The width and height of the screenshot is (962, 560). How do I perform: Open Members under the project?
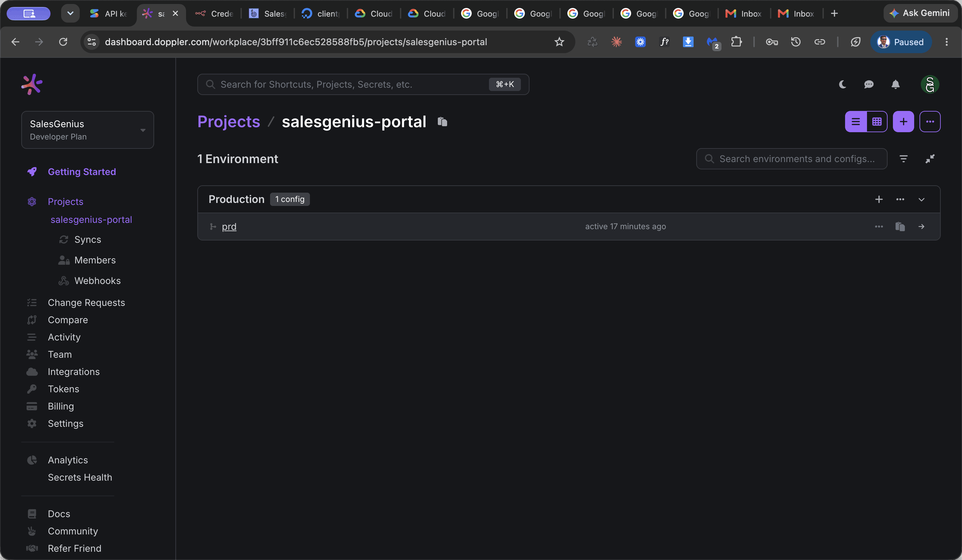[x=95, y=260]
